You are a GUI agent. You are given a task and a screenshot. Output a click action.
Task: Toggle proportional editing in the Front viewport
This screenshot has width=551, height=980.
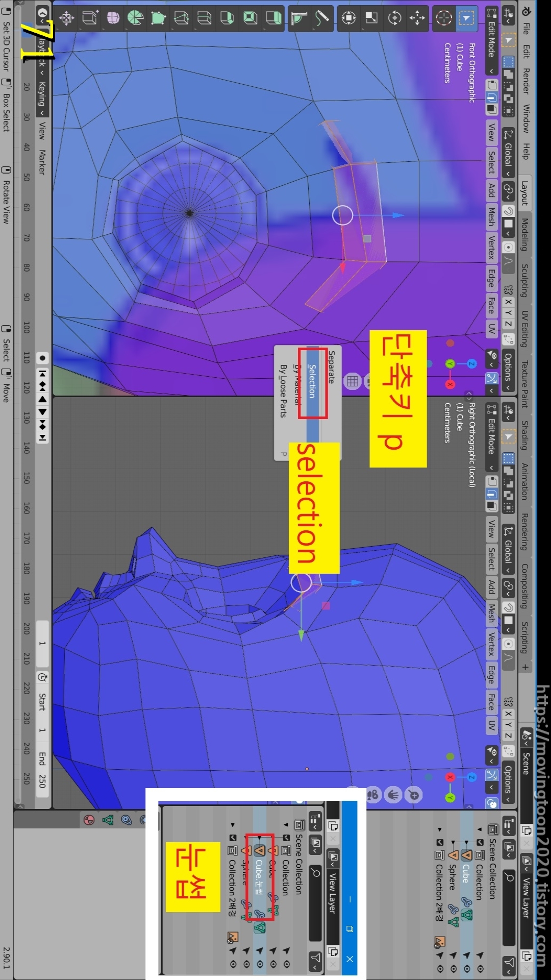(508, 248)
